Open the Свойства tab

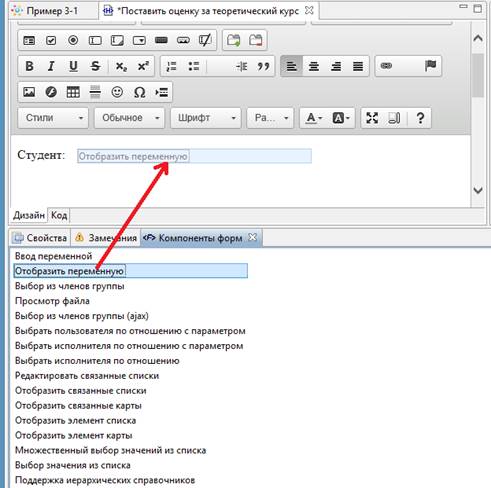click(x=40, y=238)
